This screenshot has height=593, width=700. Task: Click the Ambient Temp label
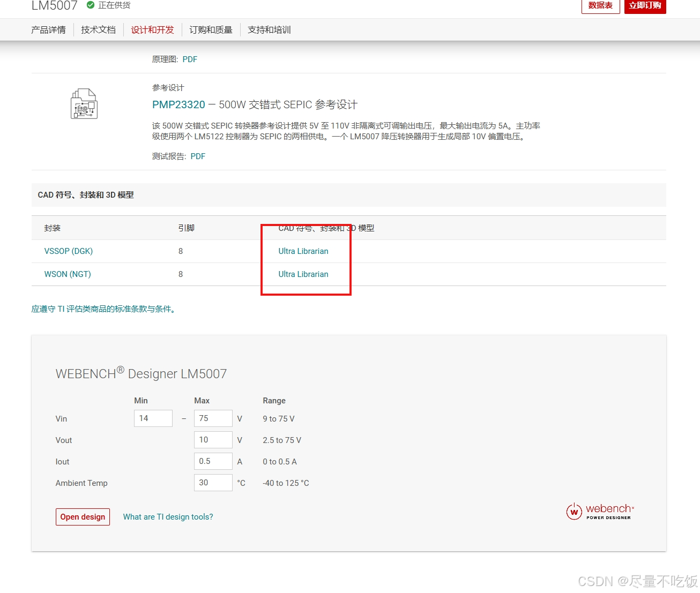[81, 483]
